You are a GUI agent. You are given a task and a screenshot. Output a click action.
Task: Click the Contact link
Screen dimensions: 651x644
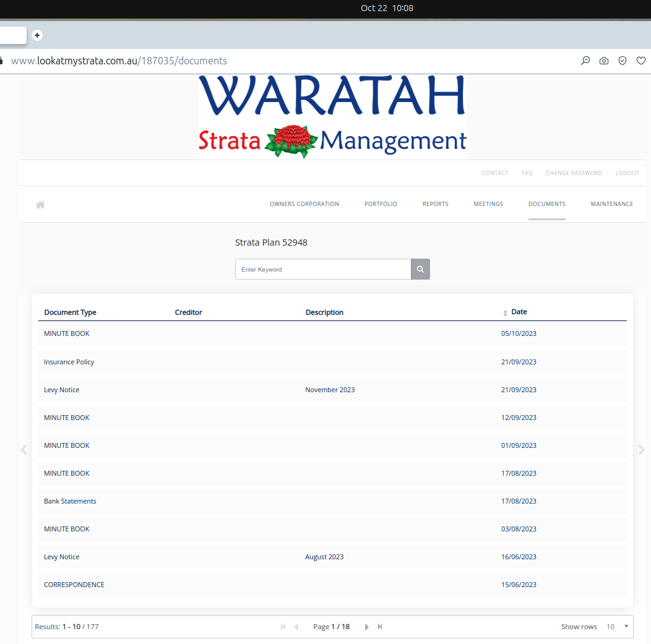click(495, 173)
